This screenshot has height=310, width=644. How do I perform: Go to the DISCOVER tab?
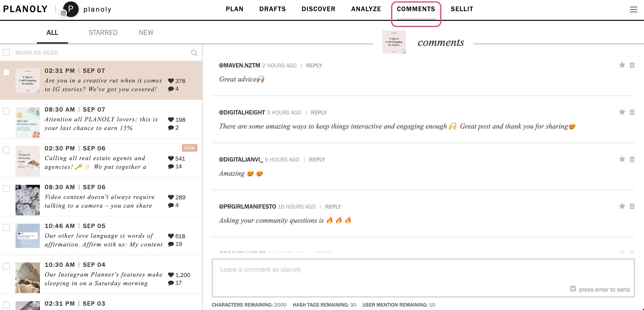point(318,9)
